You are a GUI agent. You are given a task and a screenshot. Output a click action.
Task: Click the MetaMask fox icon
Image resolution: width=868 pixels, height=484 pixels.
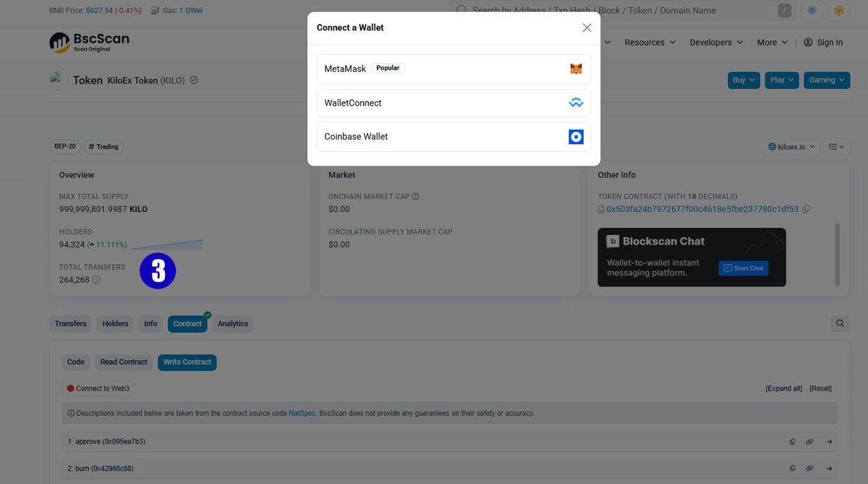click(x=576, y=69)
